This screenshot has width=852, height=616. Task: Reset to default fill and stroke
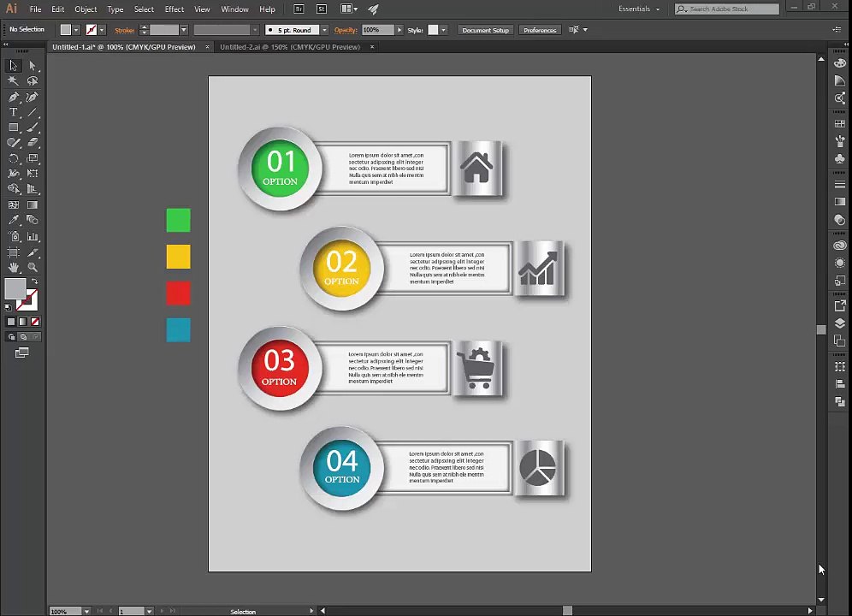(9, 308)
